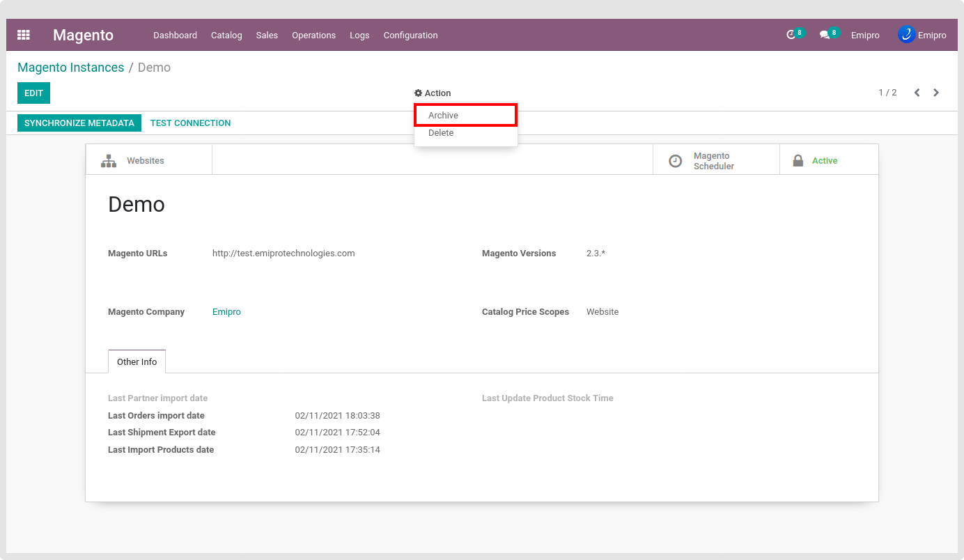Click the gear icon beside Action
The height and width of the screenshot is (560, 964).
418,93
